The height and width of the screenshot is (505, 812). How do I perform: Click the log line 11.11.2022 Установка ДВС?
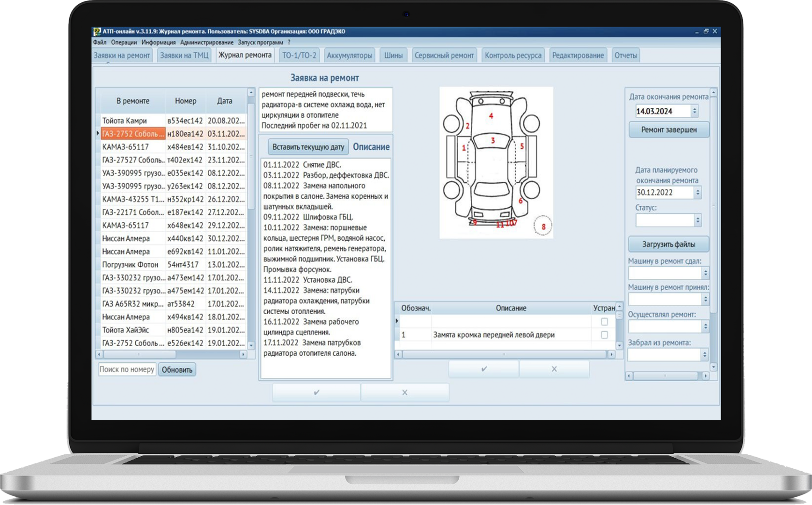coord(308,280)
